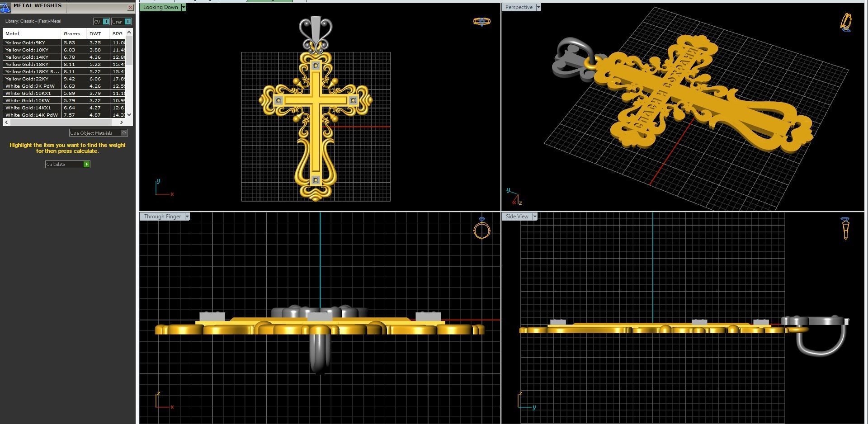Click scroll up arrow in metals table
The width and height of the screenshot is (868, 424).
pos(129,32)
